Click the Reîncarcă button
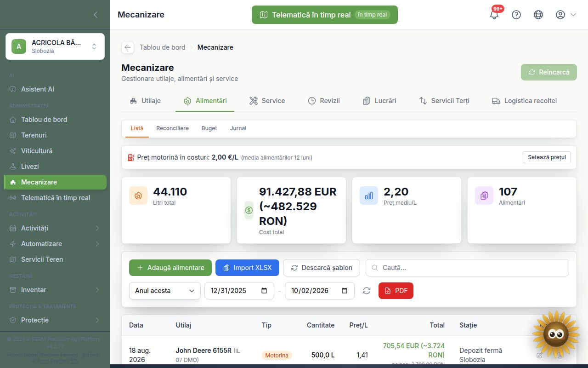Screen dimensions: 588x368 coord(549,72)
